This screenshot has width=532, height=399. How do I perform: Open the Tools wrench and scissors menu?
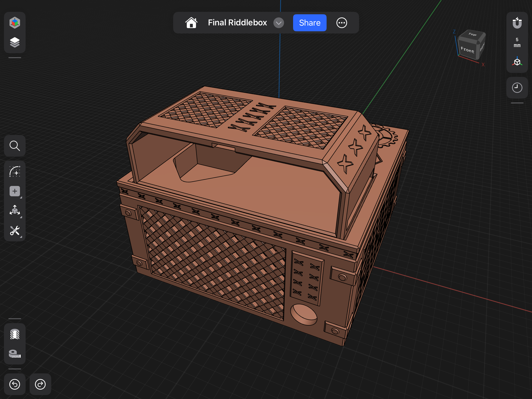[15, 231]
